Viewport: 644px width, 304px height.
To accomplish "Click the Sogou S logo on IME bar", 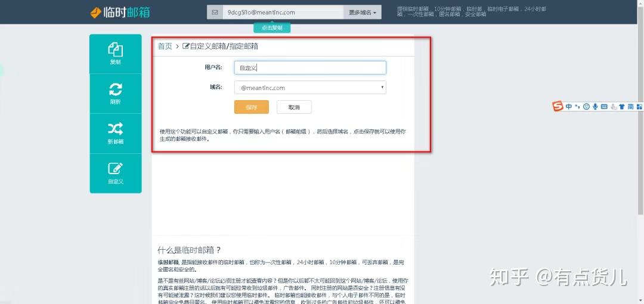I will 558,106.
